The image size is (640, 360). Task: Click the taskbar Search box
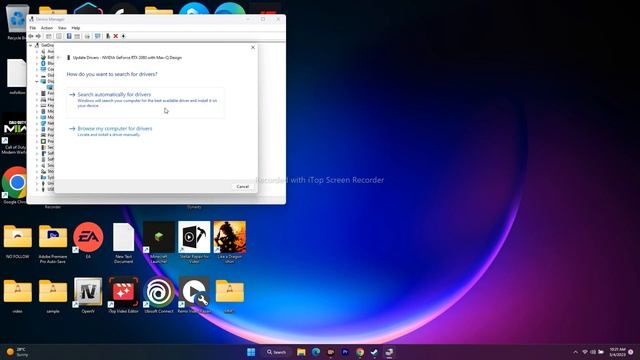click(277, 352)
